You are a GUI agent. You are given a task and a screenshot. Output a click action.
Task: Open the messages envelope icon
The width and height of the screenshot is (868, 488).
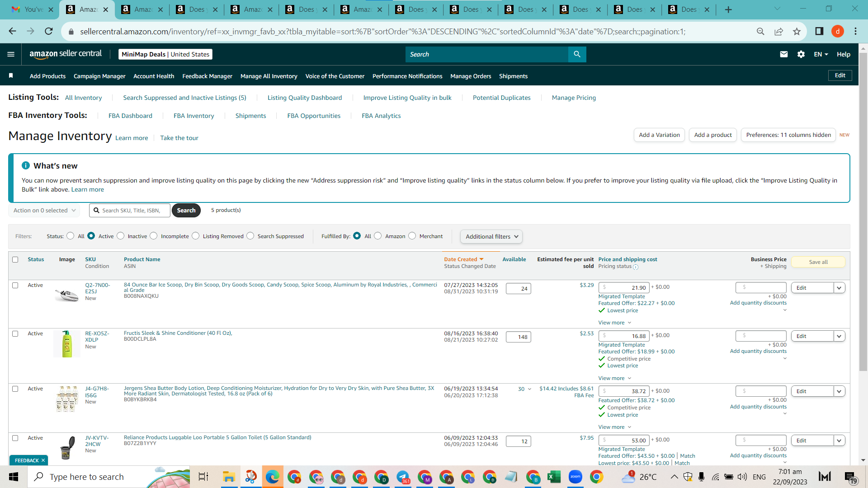click(x=784, y=54)
